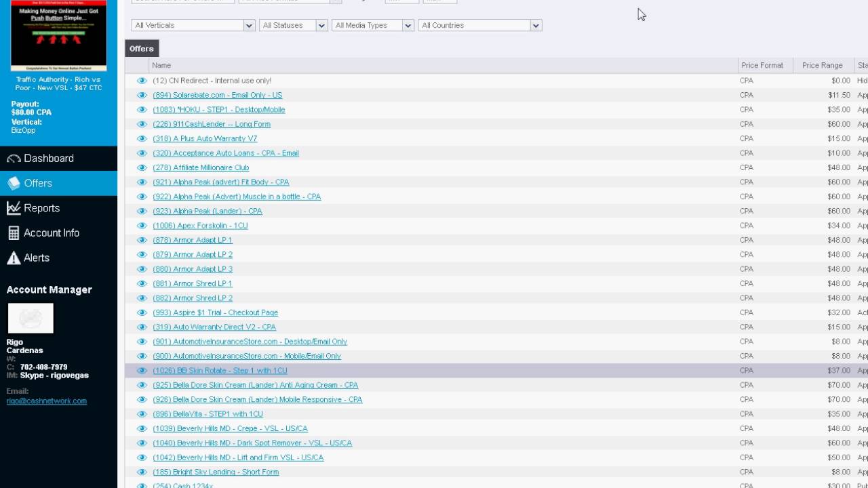Open Armor Shred LP 1 offer link
The width and height of the screenshot is (868, 488).
(x=192, y=284)
